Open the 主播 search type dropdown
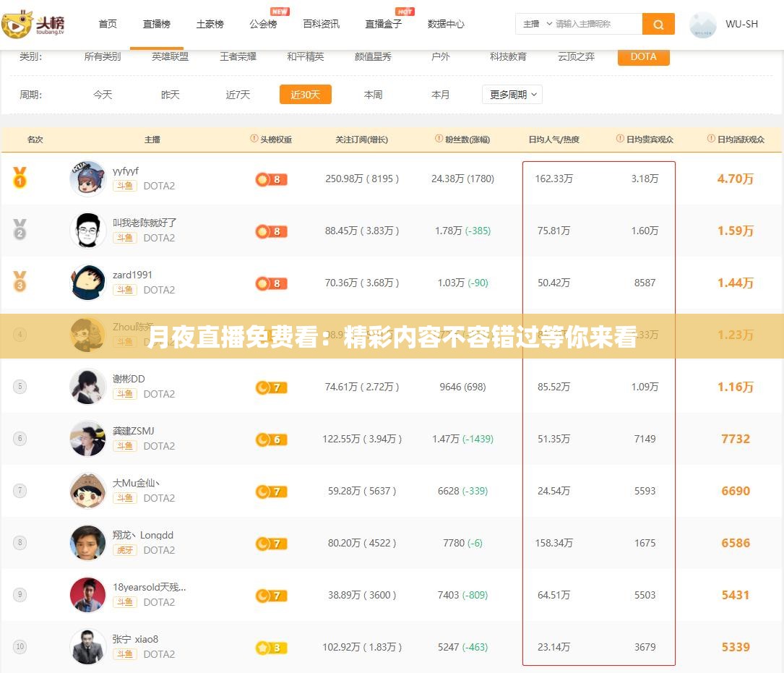This screenshot has height=673, width=784. pos(537,24)
